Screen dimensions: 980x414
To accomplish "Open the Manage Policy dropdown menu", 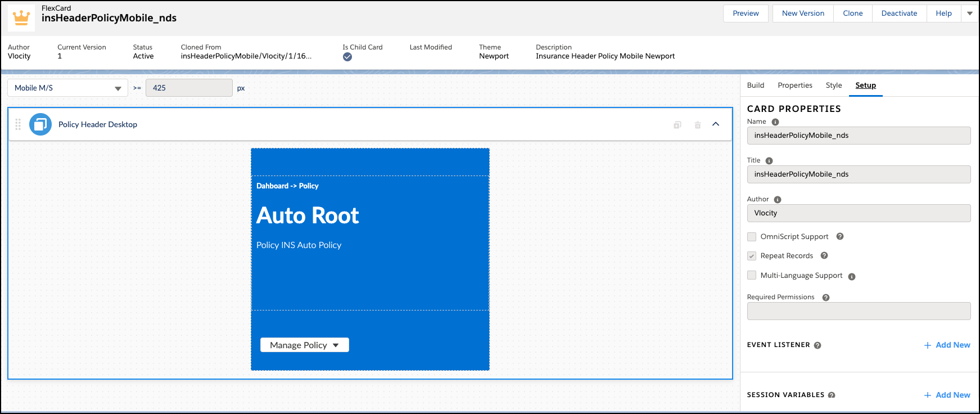I will point(305,345).
